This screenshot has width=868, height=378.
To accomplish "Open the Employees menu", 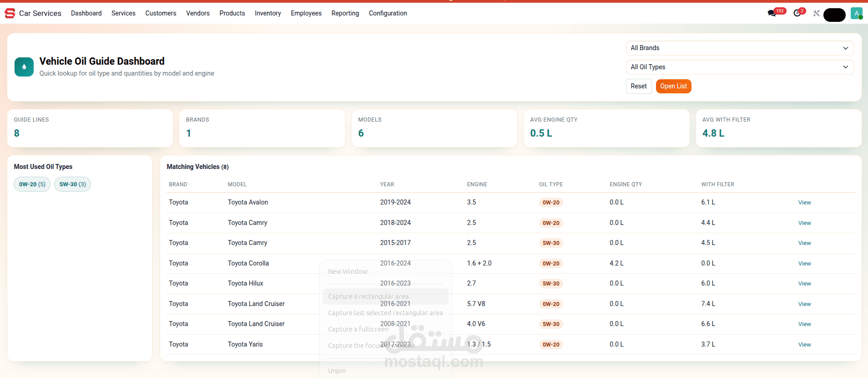I will coord(306,13).
